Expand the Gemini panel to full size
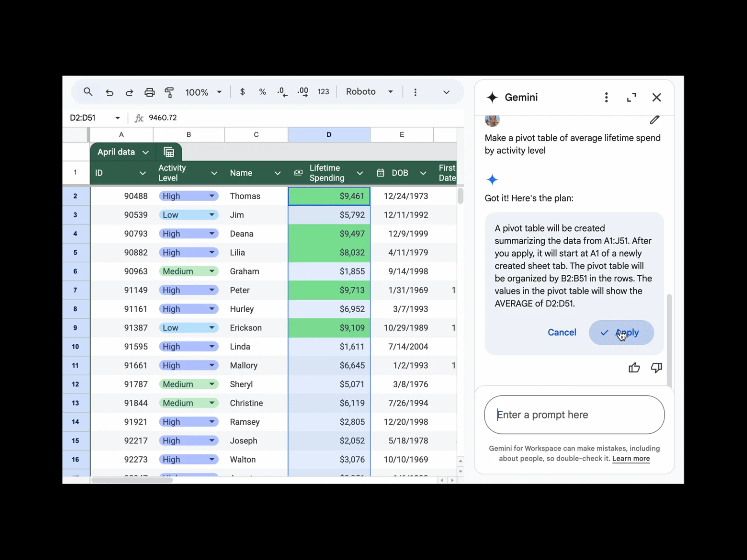 tap(632, 97)
